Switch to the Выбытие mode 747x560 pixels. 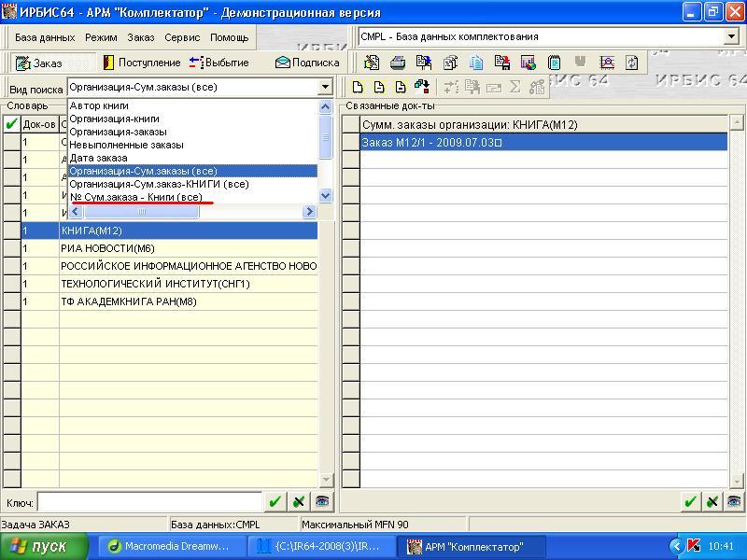pos(218,63)
